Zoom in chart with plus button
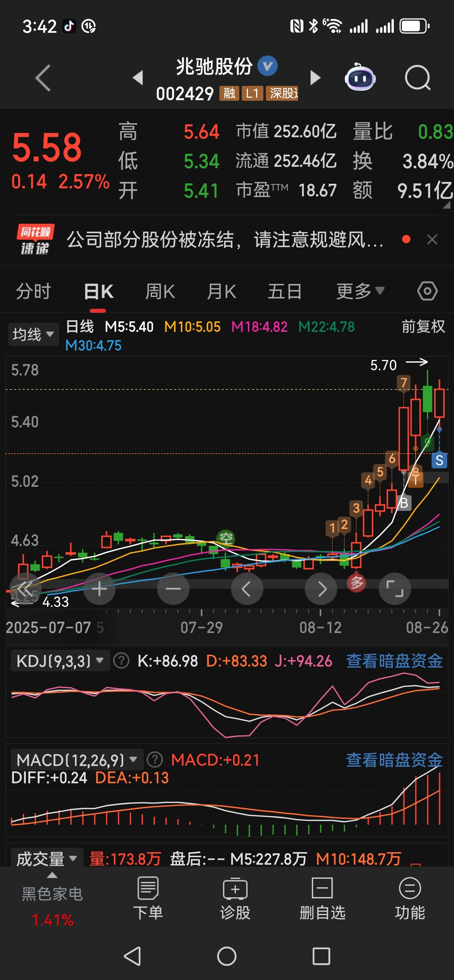The image size is (454, 980). (99, 589)
